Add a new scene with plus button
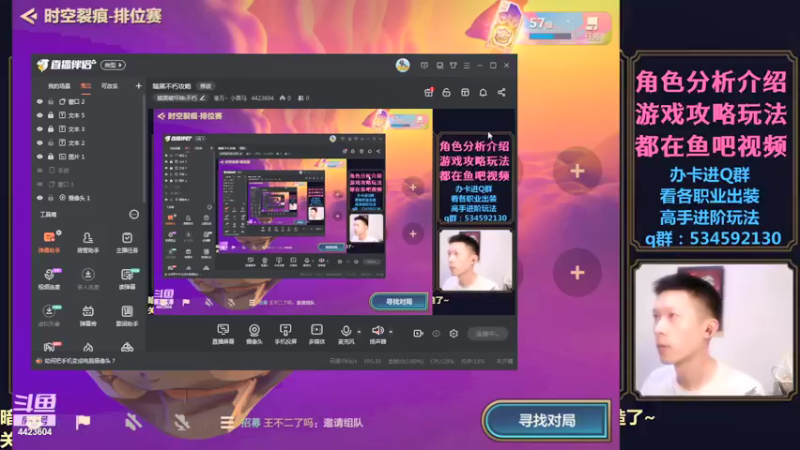This screenshot has height=450, width=800. [138, 86]
